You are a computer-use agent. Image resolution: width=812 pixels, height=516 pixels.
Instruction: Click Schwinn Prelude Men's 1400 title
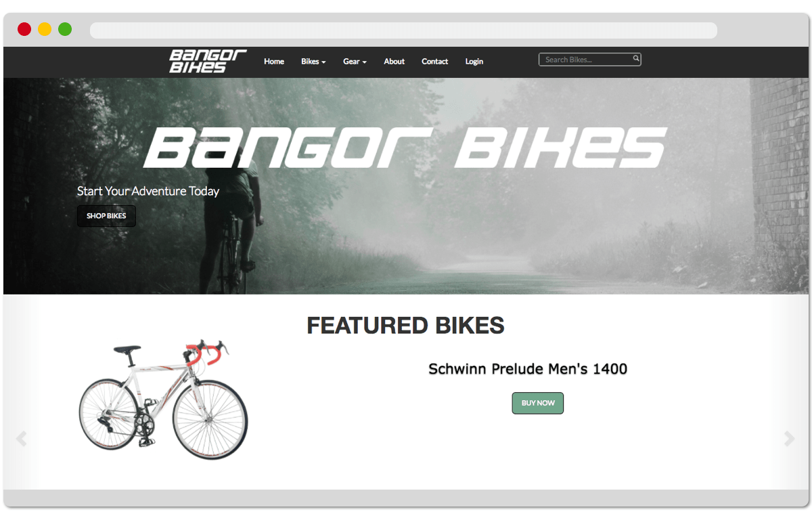coord(528,369)
